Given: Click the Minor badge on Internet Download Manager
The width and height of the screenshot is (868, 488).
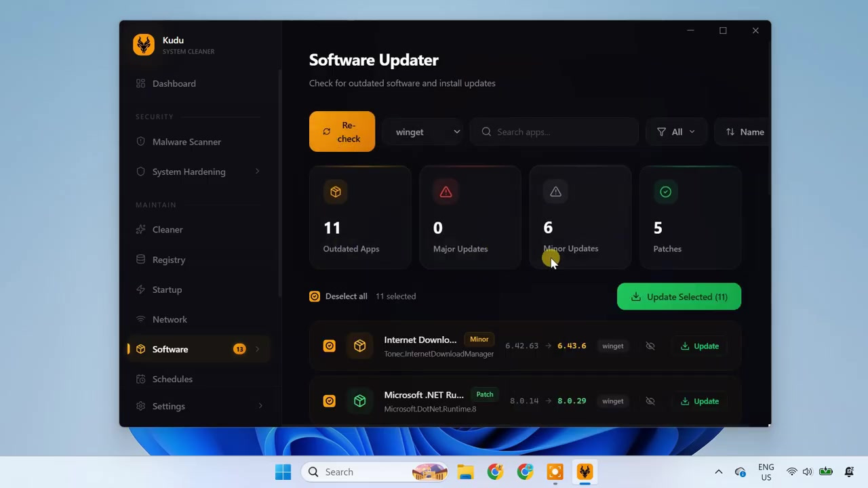Looking at the screenshot, I should point(479,339).
